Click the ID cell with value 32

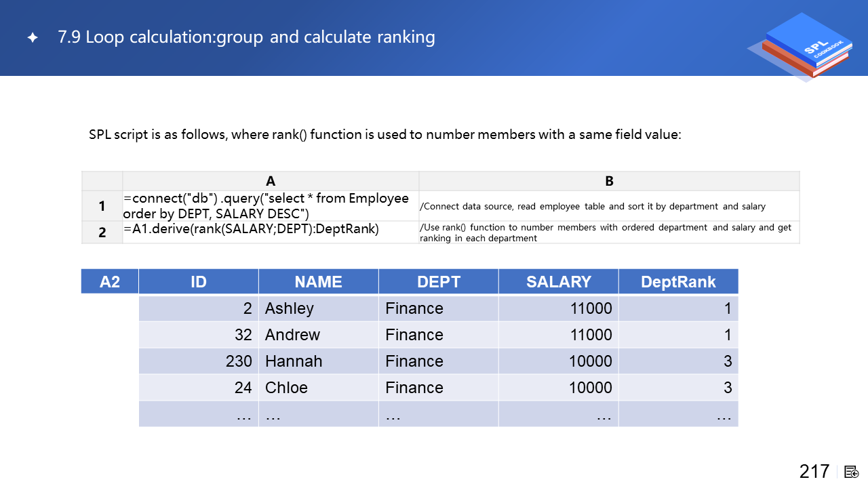199,335
